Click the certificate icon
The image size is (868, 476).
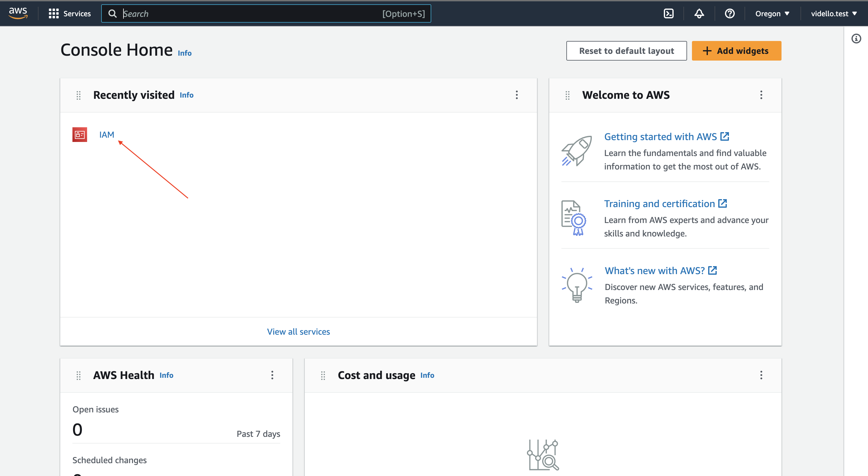[573, 218]
